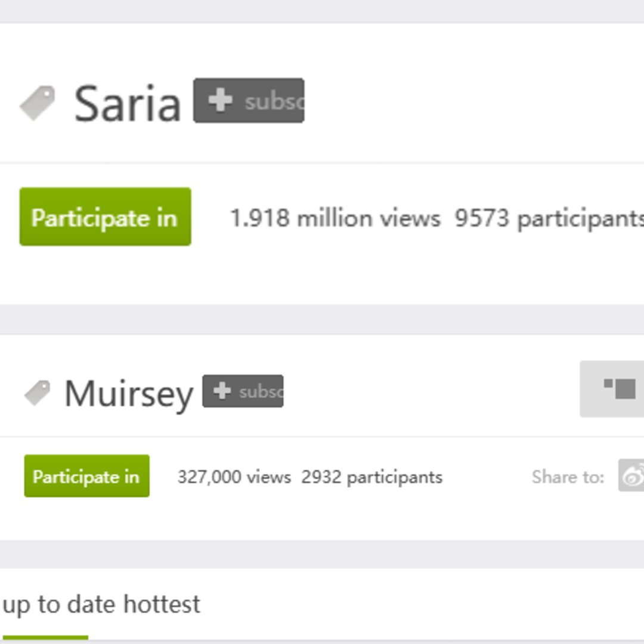The height and width of the screenshot is (644, 644).
Task: Click Participate in under Muirsey
Action: (86, 476)
